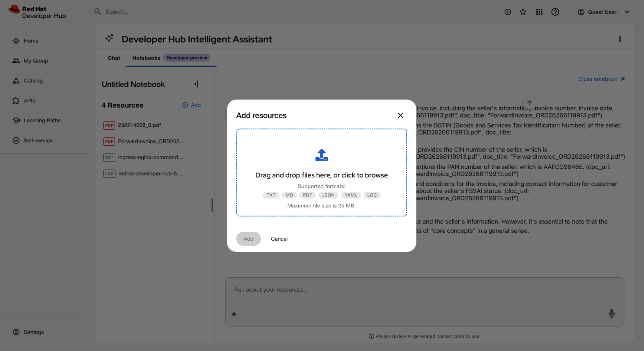Screen dimensions: 644x351
Task: Close the Add resources dialog
Action: coord(400,115)
